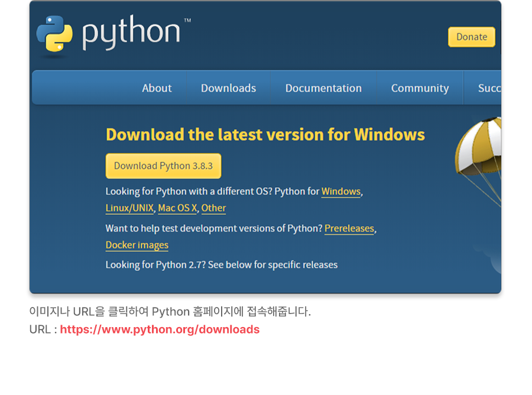Click the Download Python 3.8.3 button
Screen dimensions: 532x395
tap(163, 166)
